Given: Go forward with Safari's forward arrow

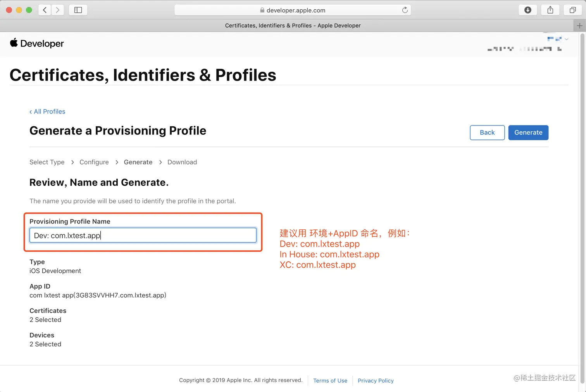Looking at the screenshot, I should [x=58, y=10].
